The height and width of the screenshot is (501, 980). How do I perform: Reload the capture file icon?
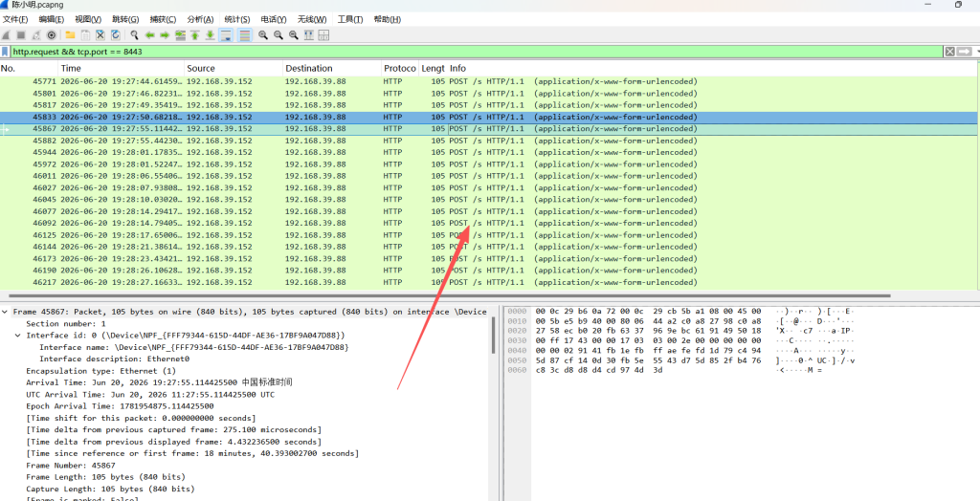coord(116,35)
